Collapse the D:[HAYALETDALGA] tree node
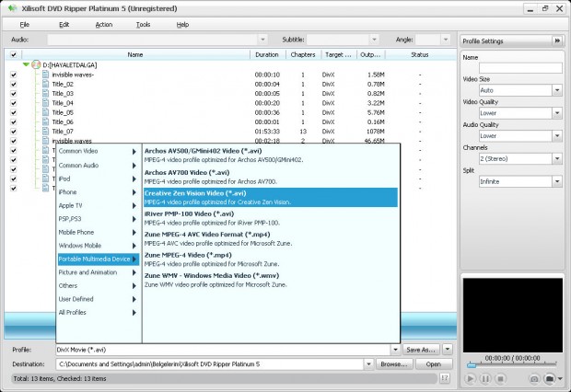 26,64
